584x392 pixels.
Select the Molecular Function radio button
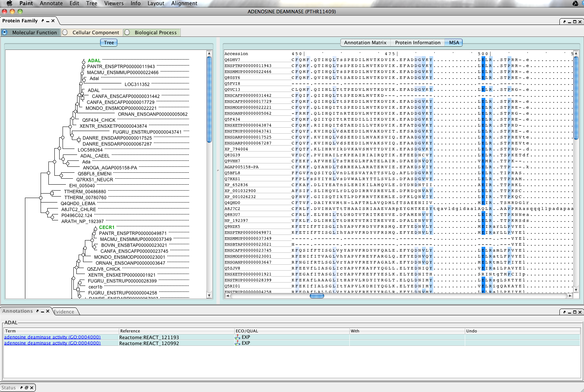4,32
